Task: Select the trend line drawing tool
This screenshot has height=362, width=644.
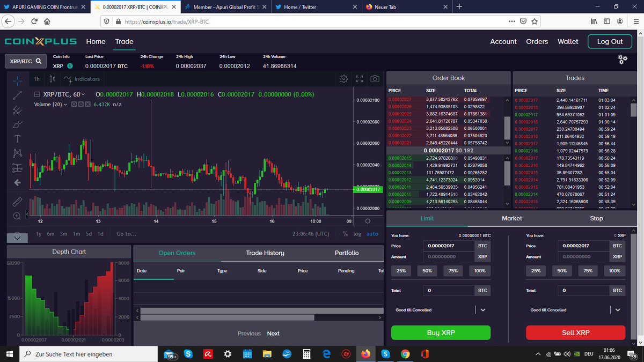Action: (x=17, y=95)
